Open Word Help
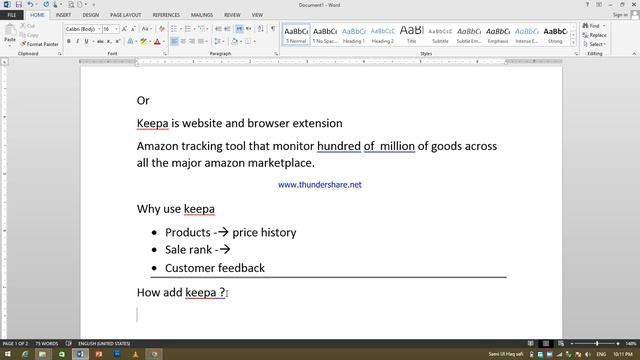 (x=587, y=4)
